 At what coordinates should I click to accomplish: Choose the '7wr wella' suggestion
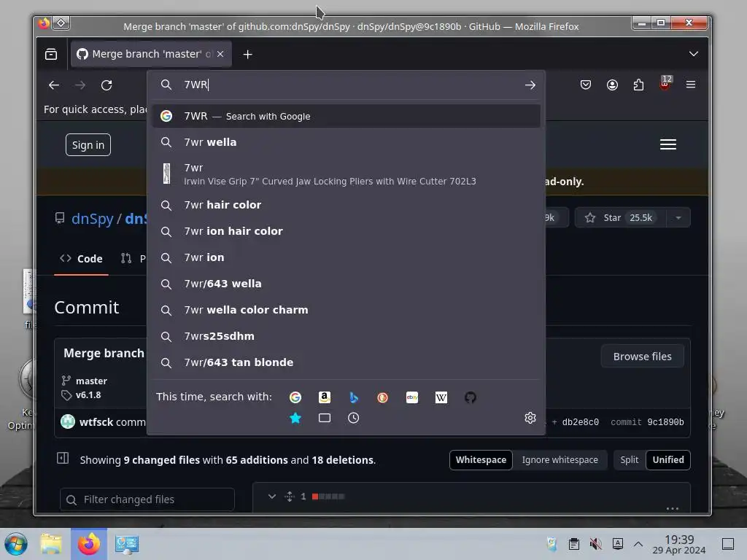(347, 142)
